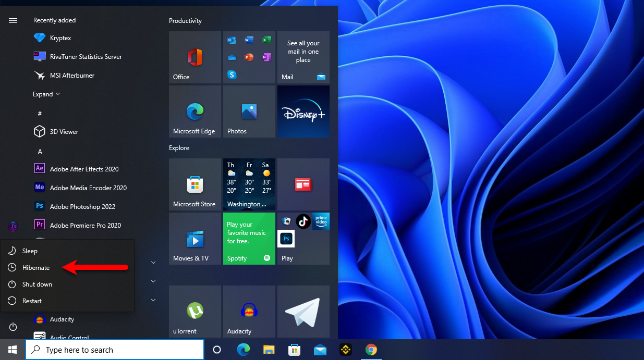Click the Productivity group header
This screenshot has height=360, width=644.
click(x=185, y=21)
